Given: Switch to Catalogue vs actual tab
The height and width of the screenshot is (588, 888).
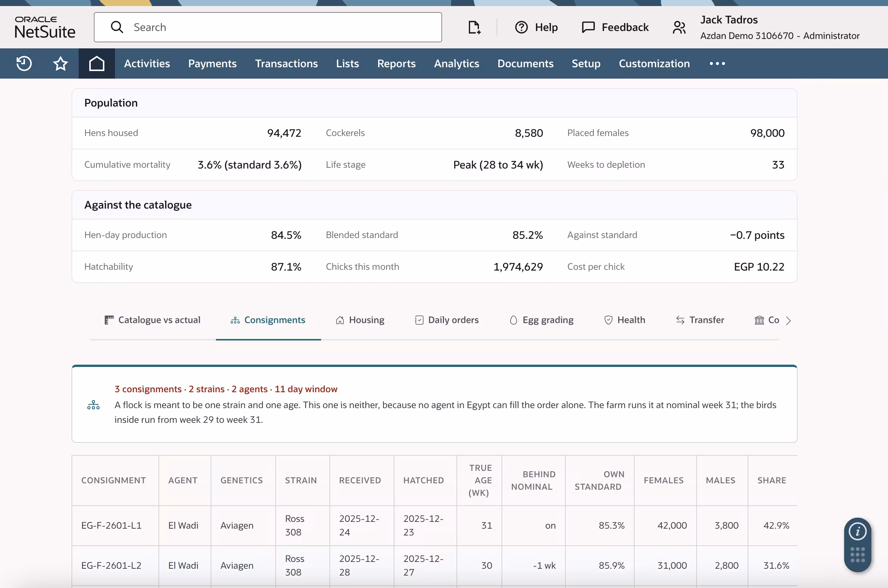Looking at the screenshot, I should [x=152, y=320].
